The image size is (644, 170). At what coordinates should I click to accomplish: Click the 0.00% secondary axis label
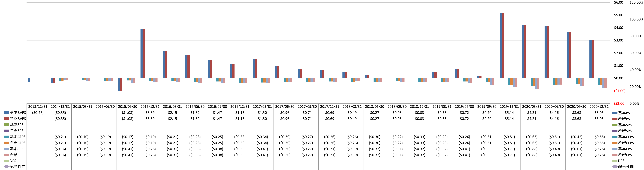point(634,103)
